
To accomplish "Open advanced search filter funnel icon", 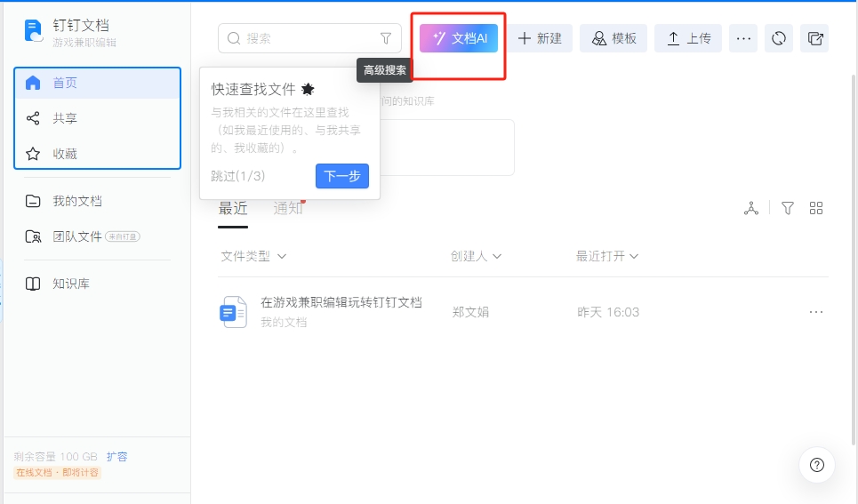I will click(x=386, y=38).
